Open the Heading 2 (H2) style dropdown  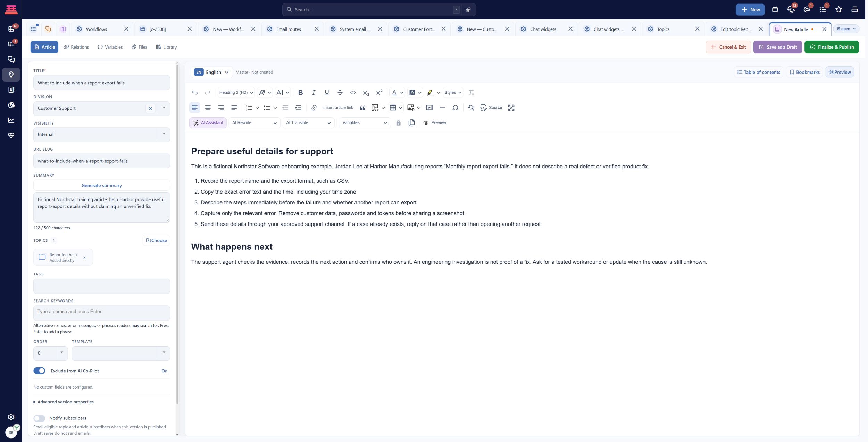click(x=236, y=93)
